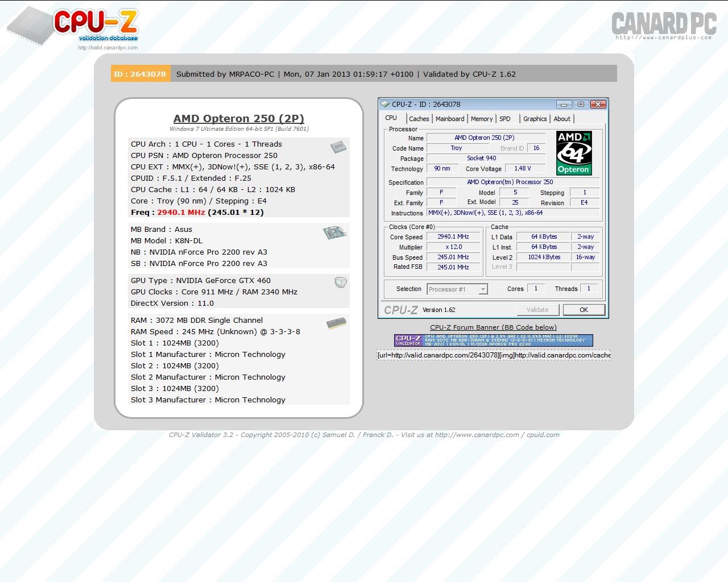The image size is (728, 582).
Task: Click the CPU-Z Forum Banner link
Action: pos(493,327)
